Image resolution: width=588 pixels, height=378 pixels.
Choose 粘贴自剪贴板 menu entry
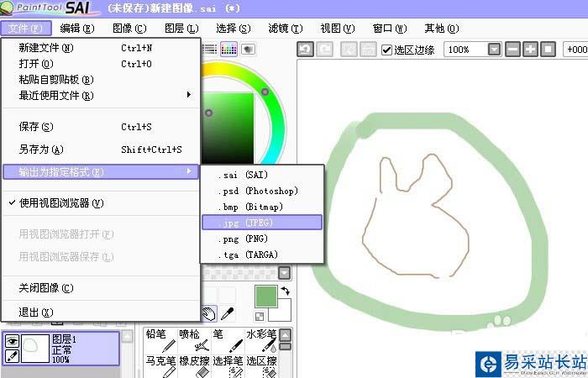101,80
